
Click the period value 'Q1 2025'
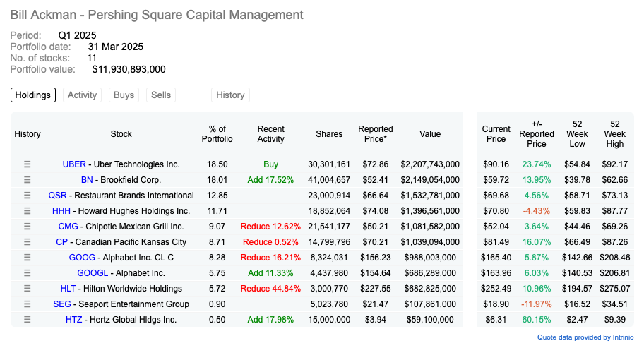[77, 35]
